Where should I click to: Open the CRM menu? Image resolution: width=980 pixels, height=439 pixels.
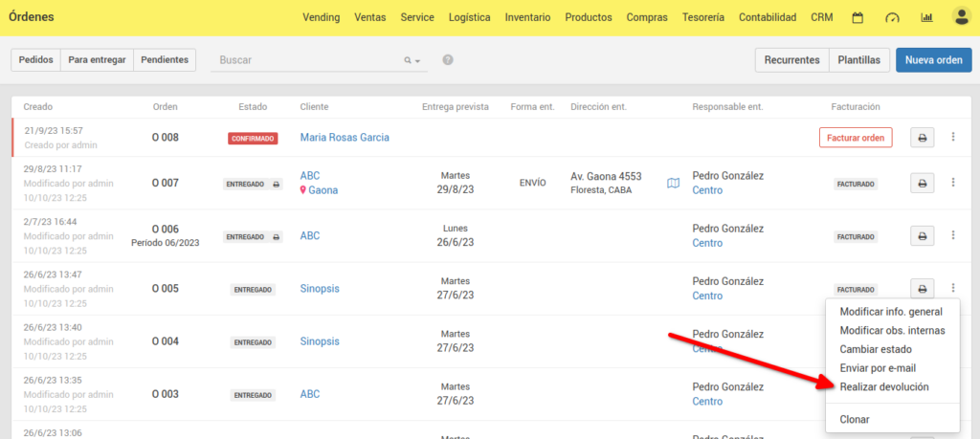[822, 17]
